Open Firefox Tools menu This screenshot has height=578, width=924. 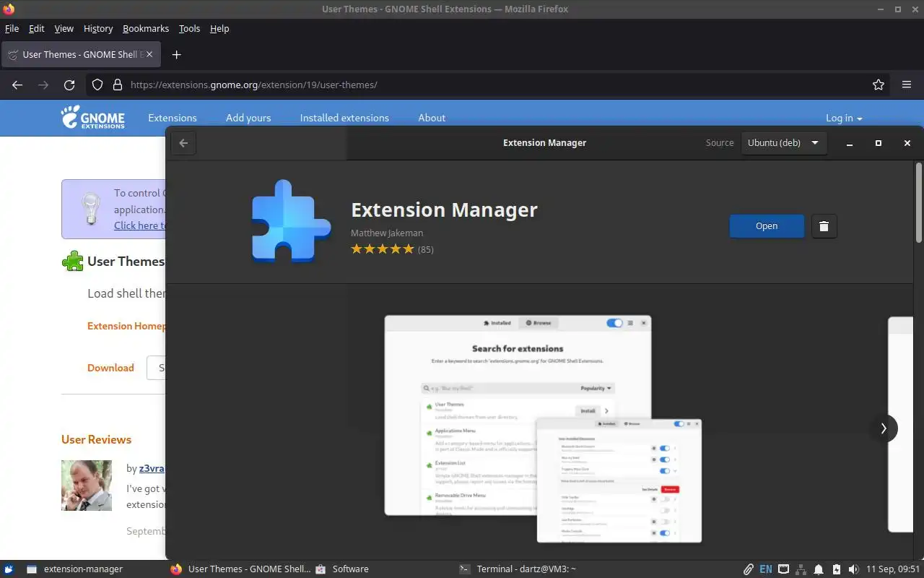pos(189,29)
